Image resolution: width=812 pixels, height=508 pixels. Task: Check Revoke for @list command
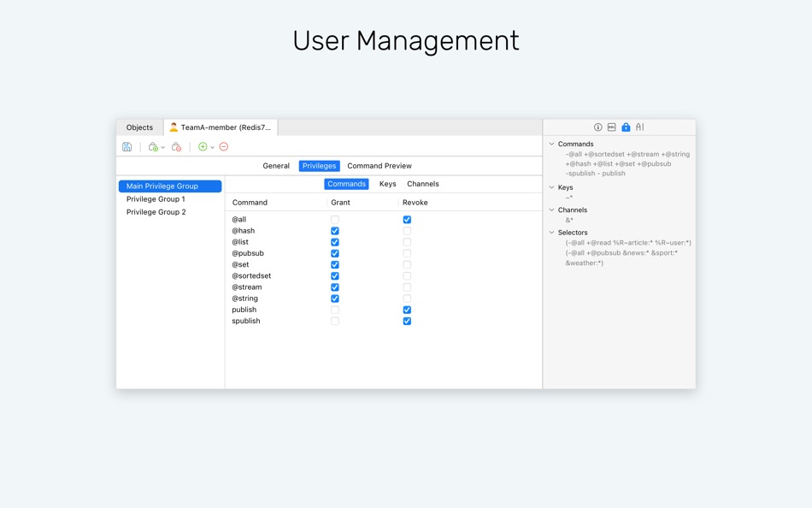click(x=407, y=242)
